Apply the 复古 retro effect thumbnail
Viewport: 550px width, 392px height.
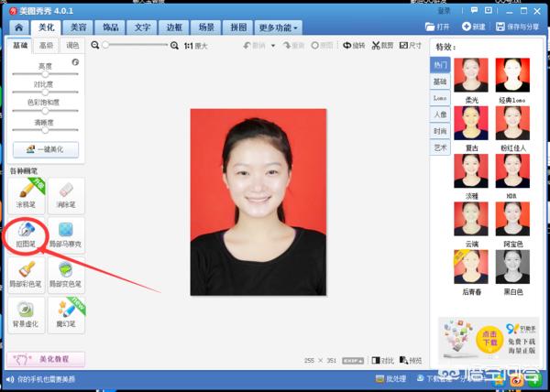coord(471,123)
